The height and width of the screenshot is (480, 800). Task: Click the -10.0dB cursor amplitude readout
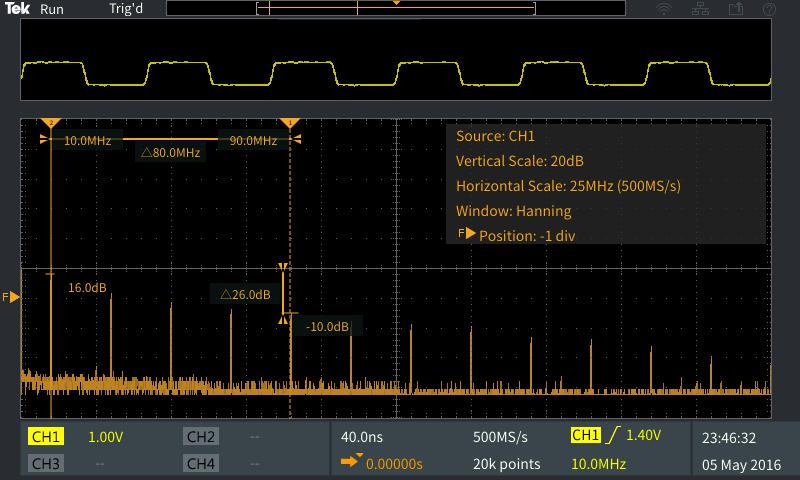point(327,326)
